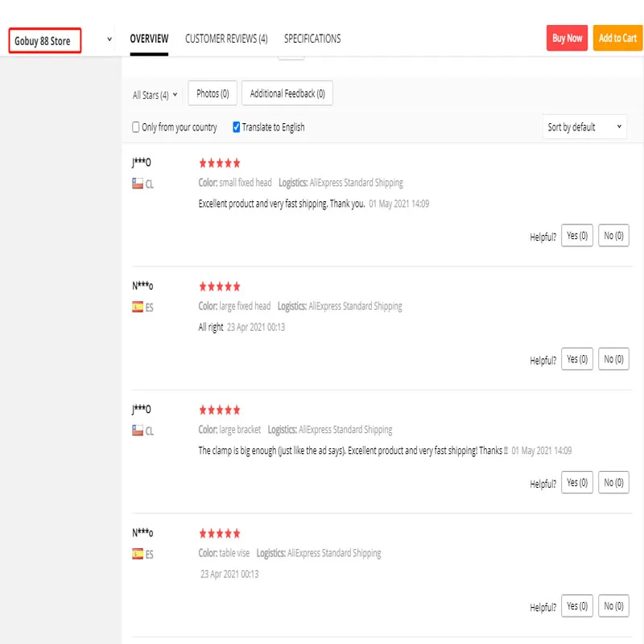Click the Add to Cart button
The image size is (644, 644).
click(617, 38)
